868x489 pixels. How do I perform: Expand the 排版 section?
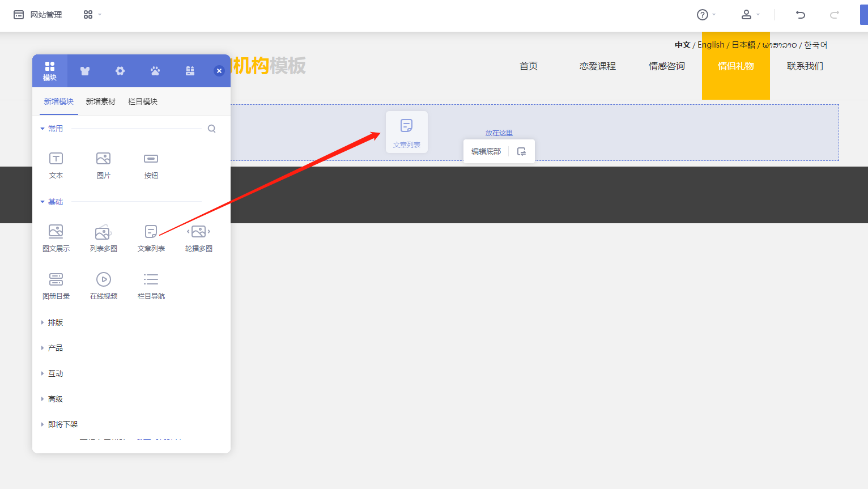pos(52,322)
